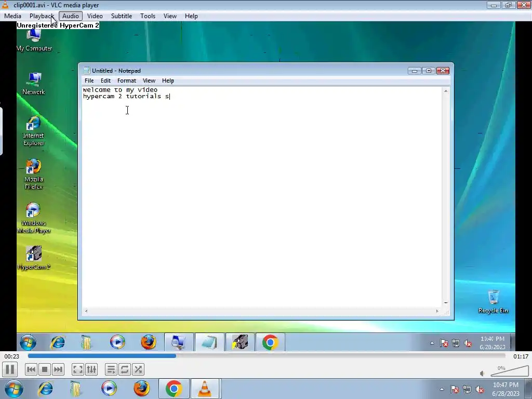Click recorded taskbar Notepad button
The width and height of the screenshot is (532, 399).
[209, 342]
